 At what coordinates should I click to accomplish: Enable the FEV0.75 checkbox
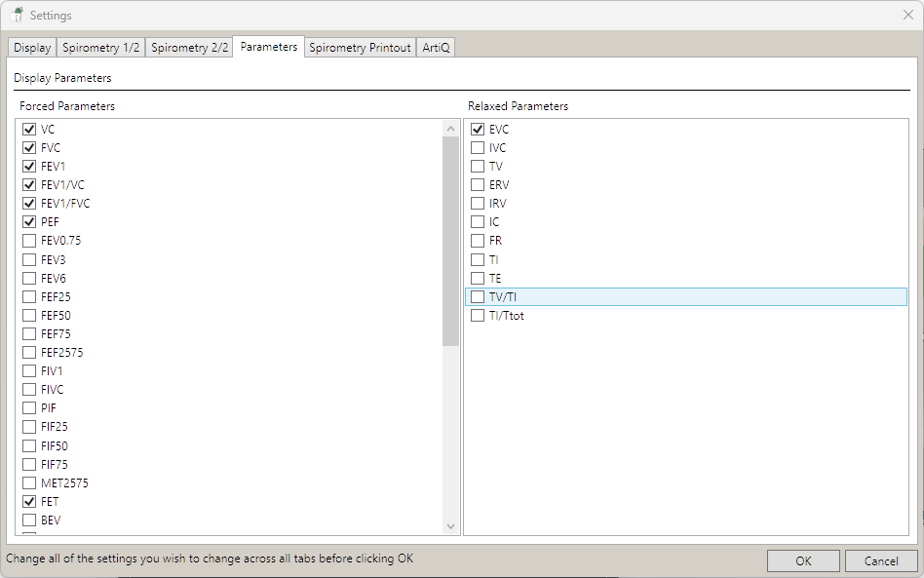(x=29, y=241)
